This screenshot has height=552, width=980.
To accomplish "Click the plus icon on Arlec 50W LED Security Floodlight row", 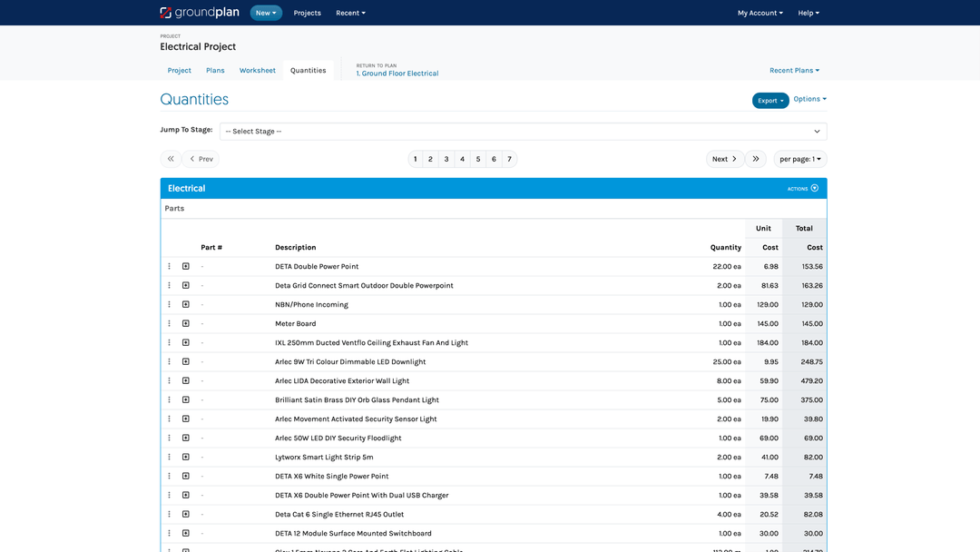I will pos(186,438).
